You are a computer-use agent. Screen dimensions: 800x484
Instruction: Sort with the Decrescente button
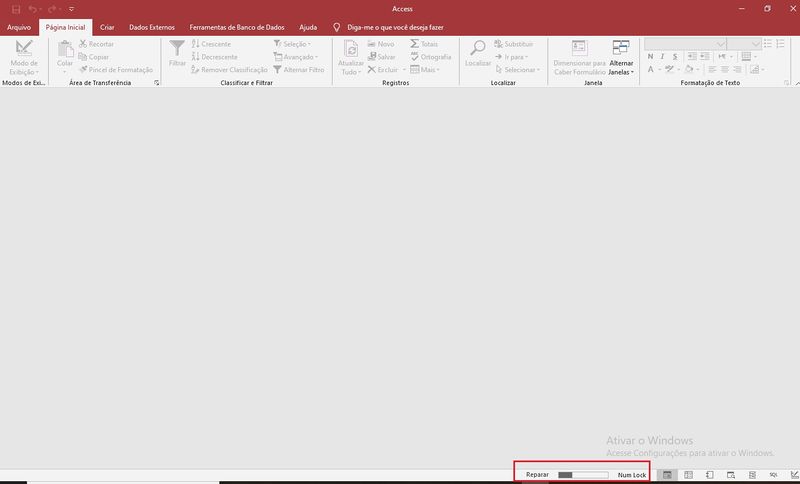pyautogui.click(x=215, y=57)
